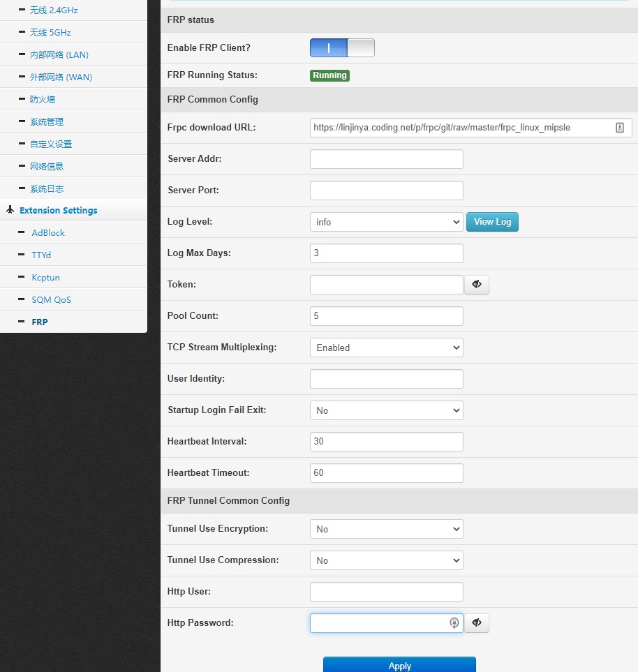Select Kcptun in the sidebar
The image size is (638, 672).
[45, 277]
